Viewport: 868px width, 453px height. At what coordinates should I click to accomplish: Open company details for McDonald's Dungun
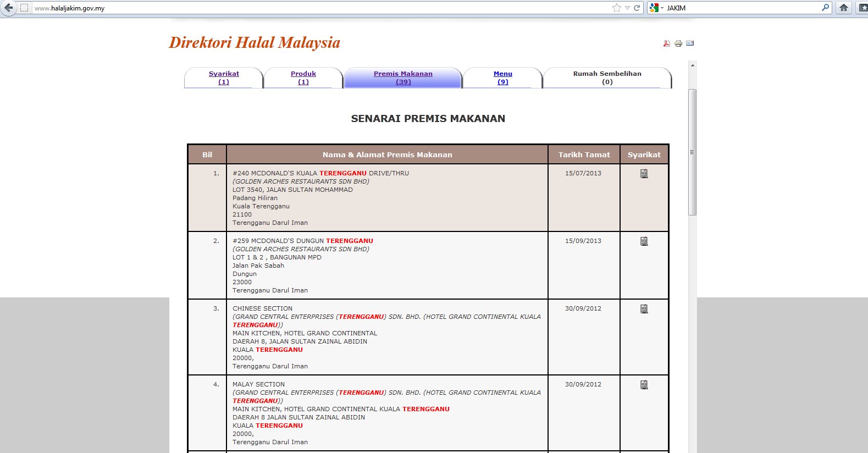point(644,241)
